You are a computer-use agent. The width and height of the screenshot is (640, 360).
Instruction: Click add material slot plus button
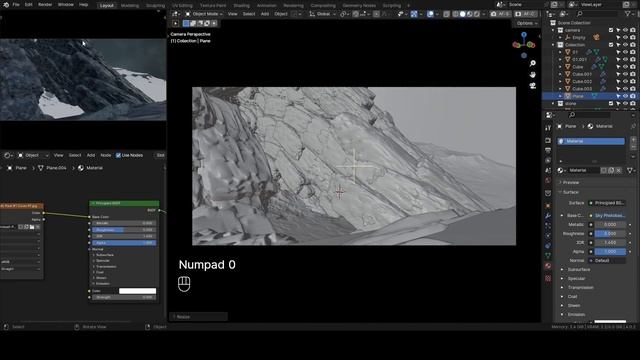pos(633,140)
